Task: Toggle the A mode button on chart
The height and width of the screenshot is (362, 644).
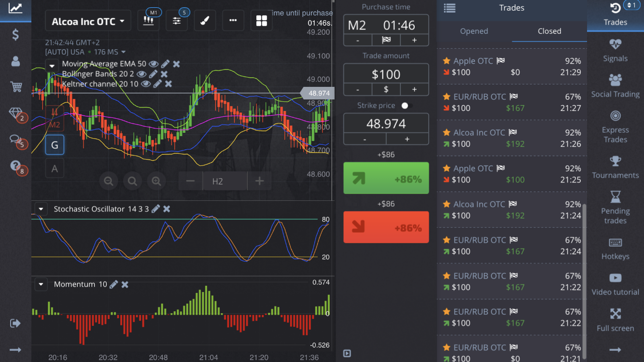Action: point(55,169)
